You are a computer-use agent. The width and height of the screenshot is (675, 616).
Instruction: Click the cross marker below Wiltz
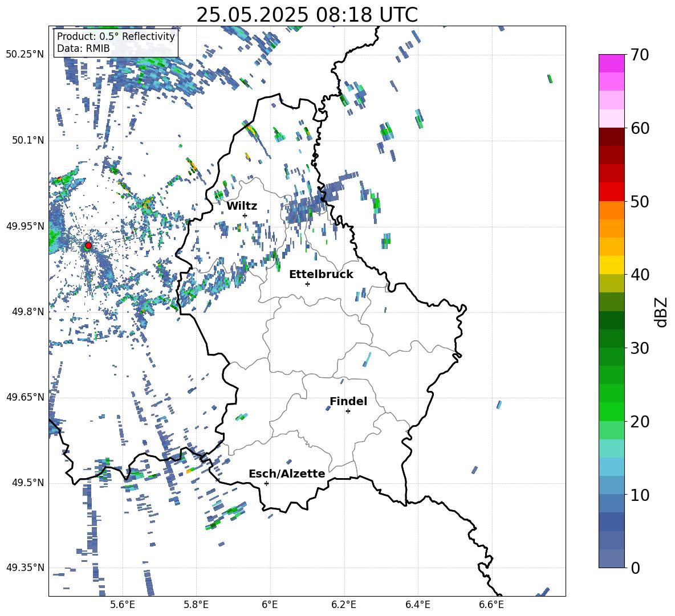tap(245, 215)
